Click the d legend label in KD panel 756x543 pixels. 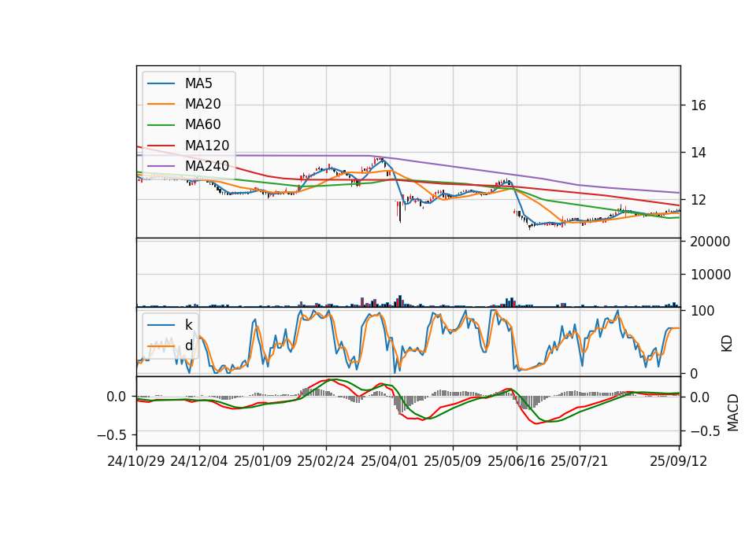click(x=188, y=345)
